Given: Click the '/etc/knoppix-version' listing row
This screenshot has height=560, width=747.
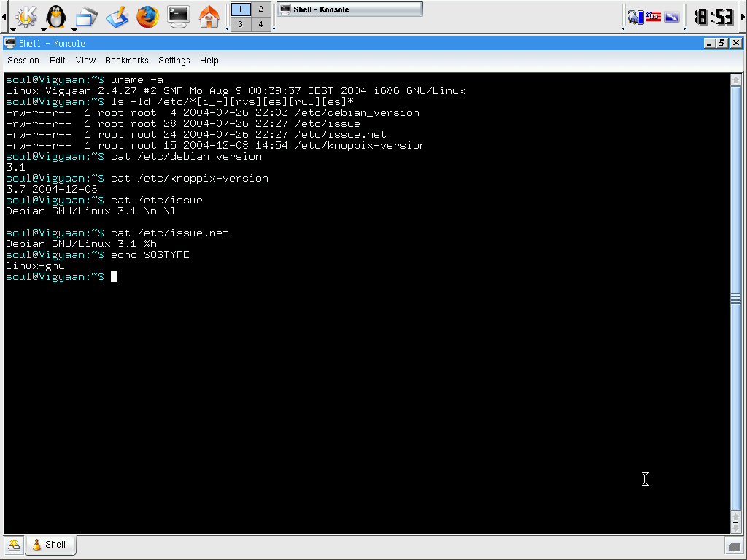Looking at the screenshot, I should click(216, 146).
